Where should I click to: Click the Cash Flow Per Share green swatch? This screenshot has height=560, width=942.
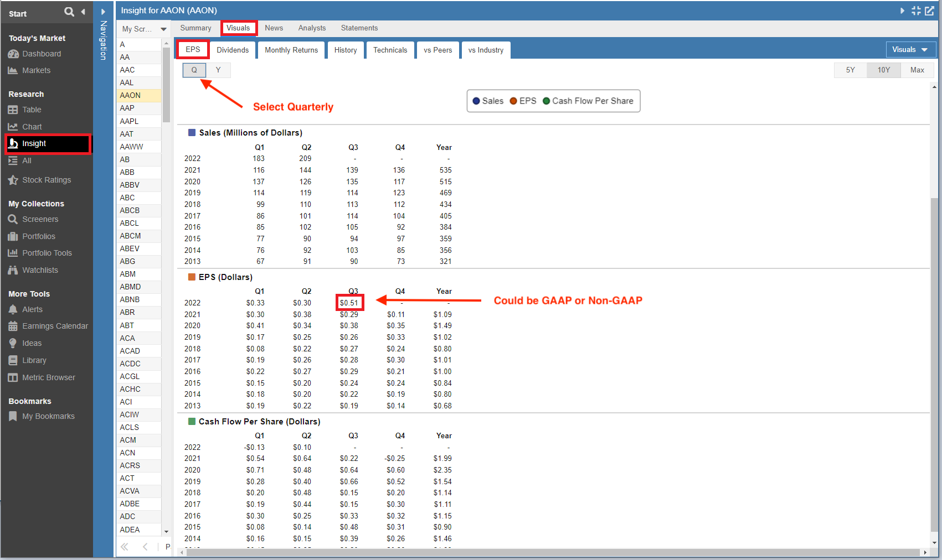(x=192, y=422)
